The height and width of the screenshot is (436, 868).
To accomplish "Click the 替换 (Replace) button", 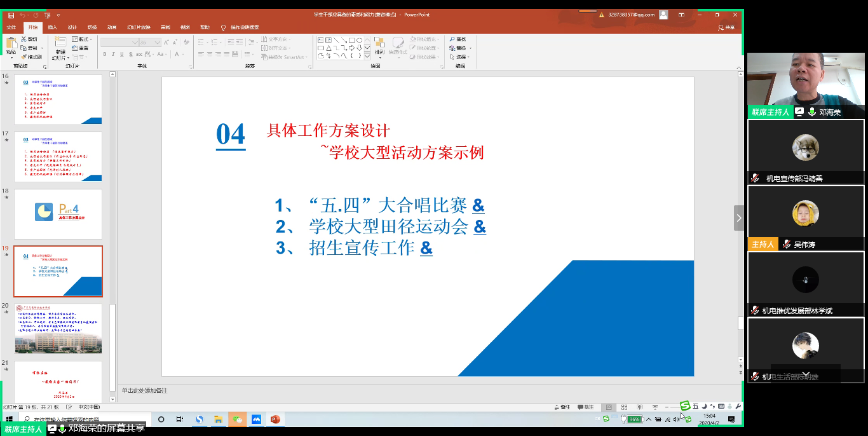I will pos(460,48).
